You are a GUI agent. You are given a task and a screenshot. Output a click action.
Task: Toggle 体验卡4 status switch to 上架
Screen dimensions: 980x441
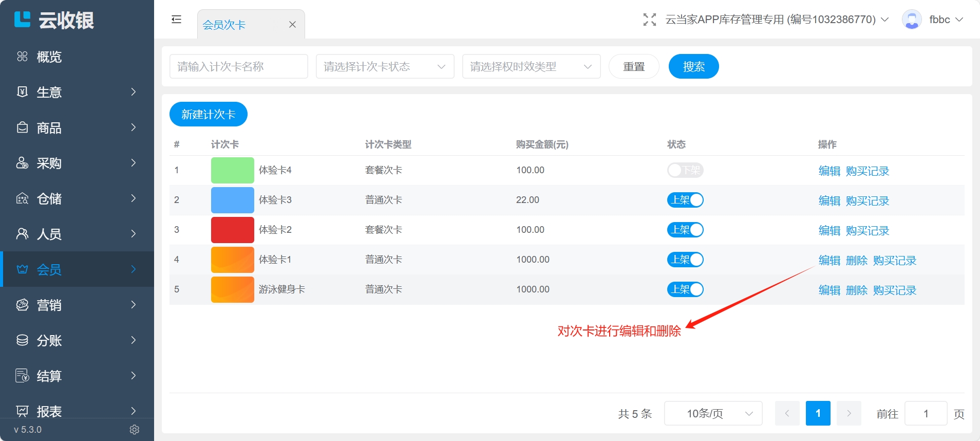click(x=685, y=170)
